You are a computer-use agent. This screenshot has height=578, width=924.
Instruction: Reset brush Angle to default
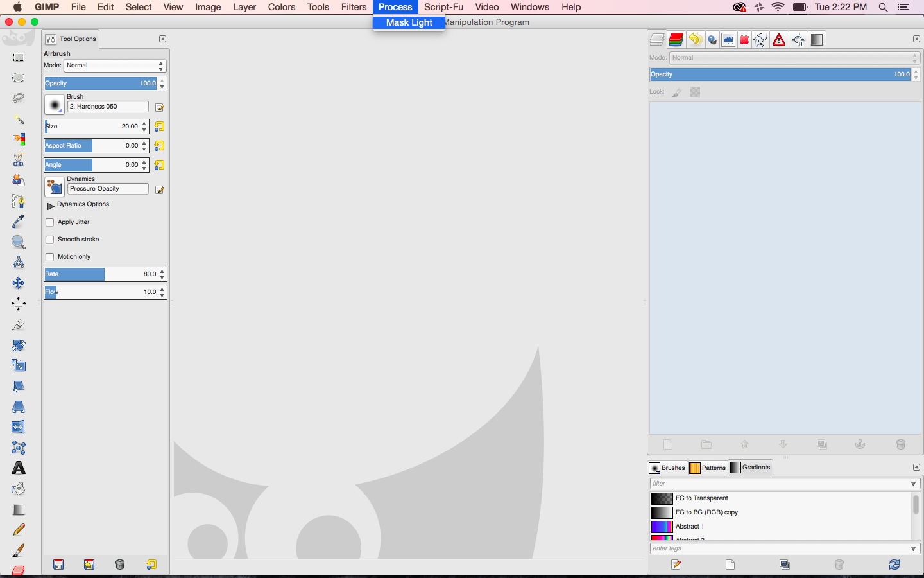[159, 165]
